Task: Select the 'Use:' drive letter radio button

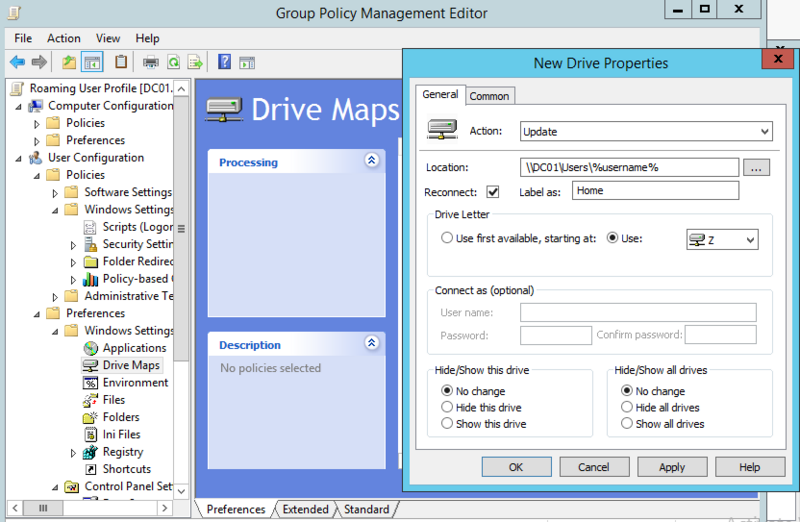Action: click(x=612, y=238)
